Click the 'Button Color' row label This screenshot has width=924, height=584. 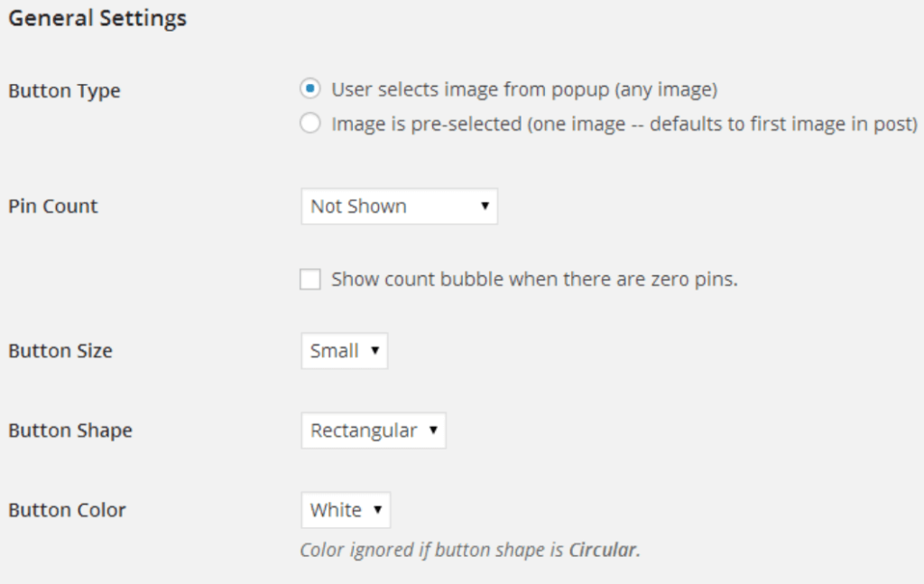coord(67,510)
